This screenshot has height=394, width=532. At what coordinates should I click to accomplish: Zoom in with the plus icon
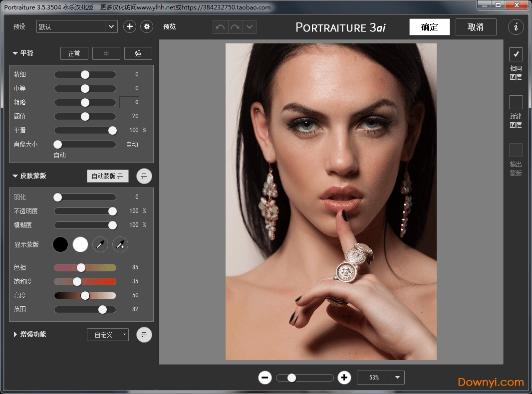point(344,378)
